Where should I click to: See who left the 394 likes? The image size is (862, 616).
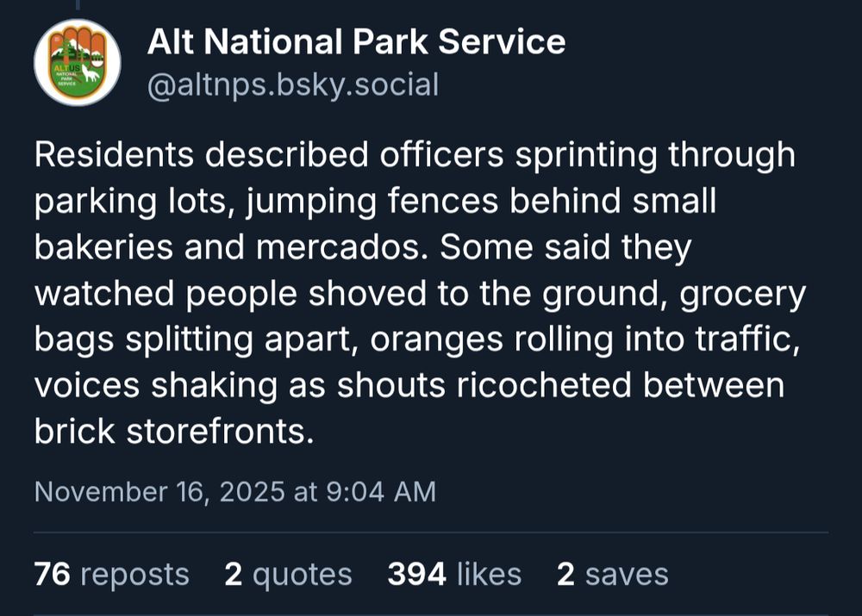click(x=454, y=573)
